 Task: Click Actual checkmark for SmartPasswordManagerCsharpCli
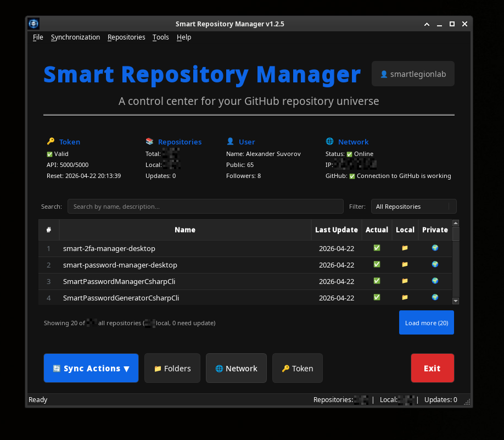coord(377,281)
